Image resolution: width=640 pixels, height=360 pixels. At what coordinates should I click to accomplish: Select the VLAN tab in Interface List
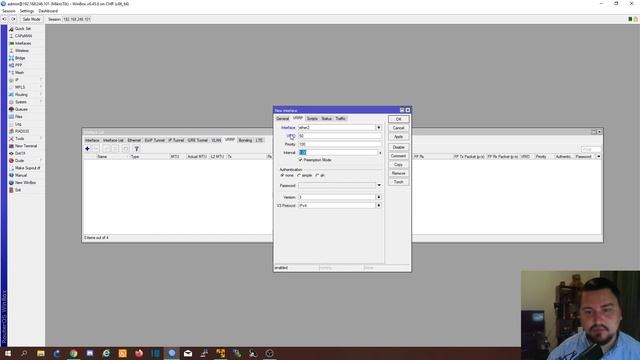click(216, 140)
